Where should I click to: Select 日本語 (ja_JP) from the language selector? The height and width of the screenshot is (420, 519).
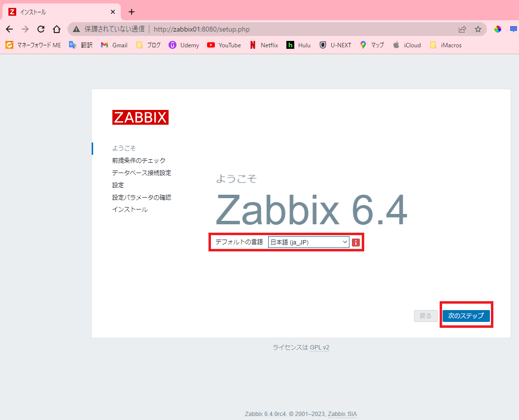tap(308, 242)
